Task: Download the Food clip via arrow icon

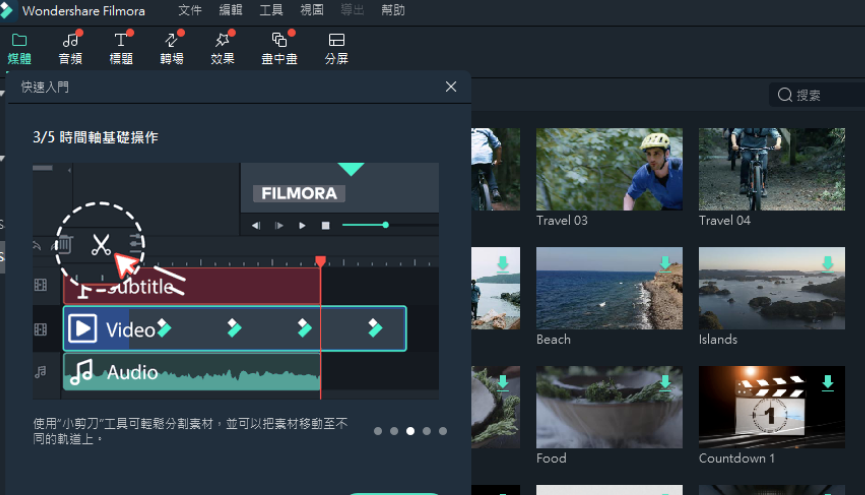Action: point(665,382)
